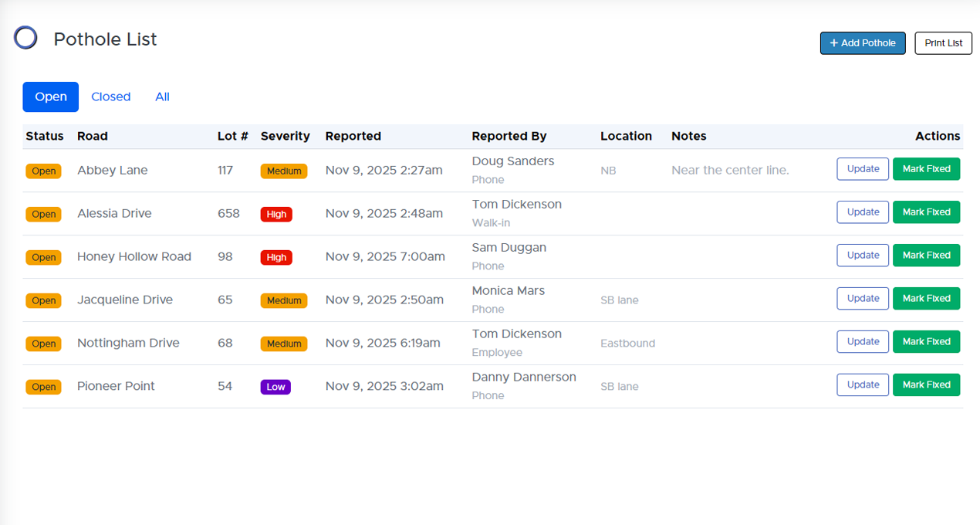Mark the Abbey Lane pothole as fixed
This screenshot has width=980, height=525.
coord(926,169)
